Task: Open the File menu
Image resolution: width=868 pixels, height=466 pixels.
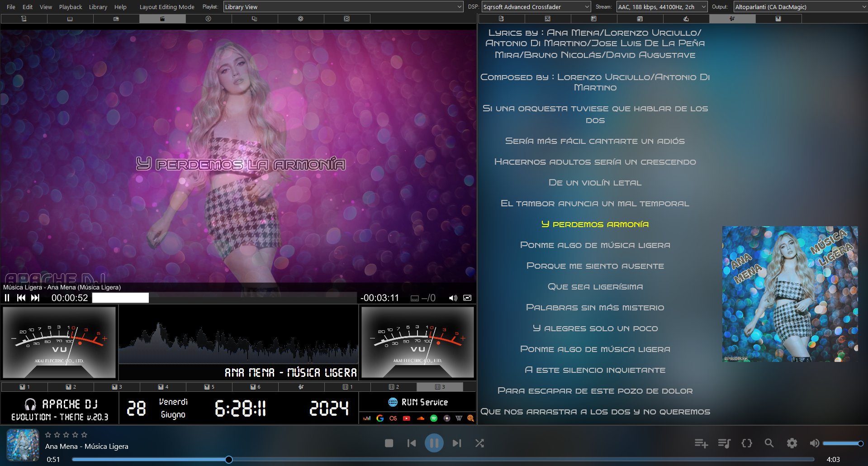Action: coord(11,7)
